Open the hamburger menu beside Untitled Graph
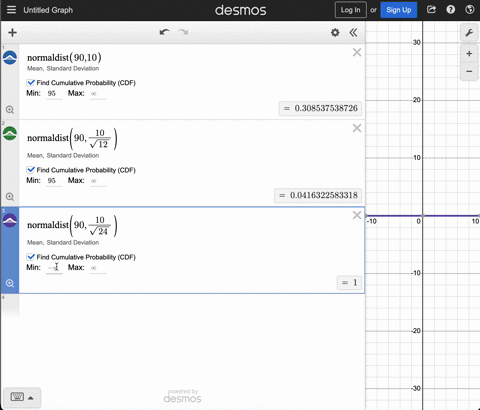480x410 pixels. [x=11, y=10]
